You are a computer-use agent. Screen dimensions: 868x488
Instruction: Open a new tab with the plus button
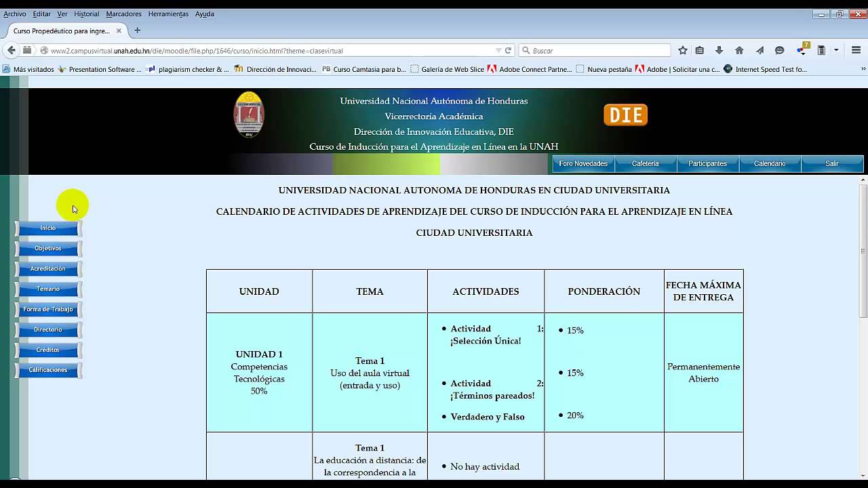(x=137, y=30)
